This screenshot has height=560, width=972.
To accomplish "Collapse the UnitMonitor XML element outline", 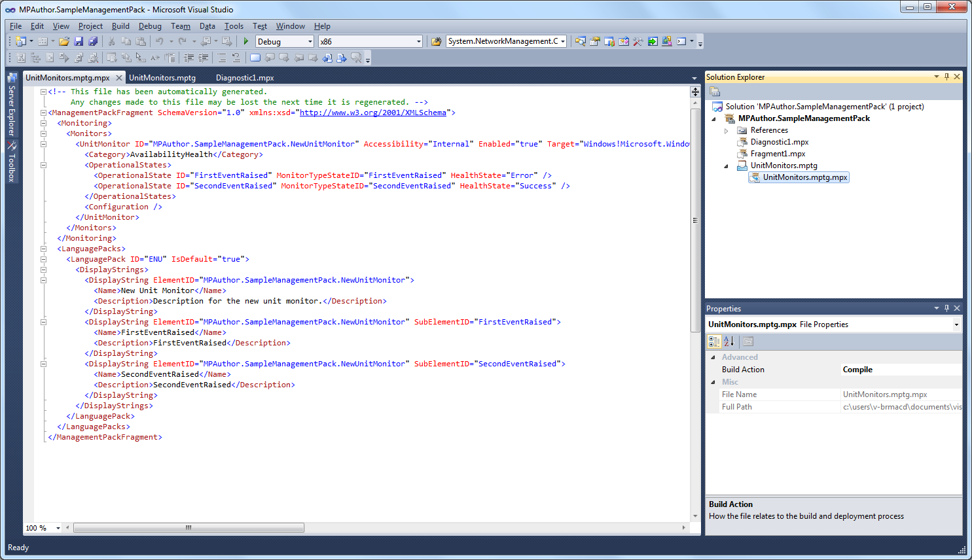I will pyautogui.click(x=43, y=144).
